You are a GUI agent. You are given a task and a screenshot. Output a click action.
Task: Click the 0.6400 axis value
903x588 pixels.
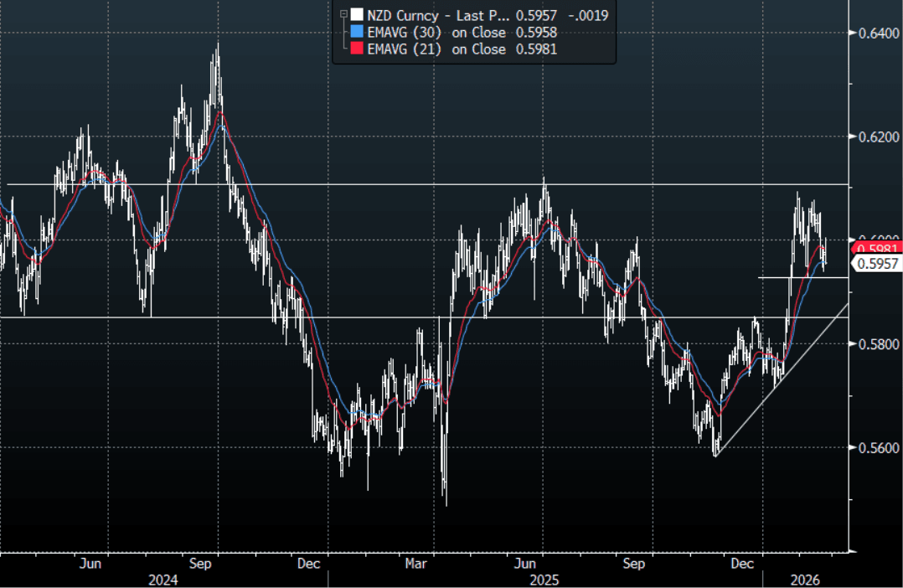(879, 34)
